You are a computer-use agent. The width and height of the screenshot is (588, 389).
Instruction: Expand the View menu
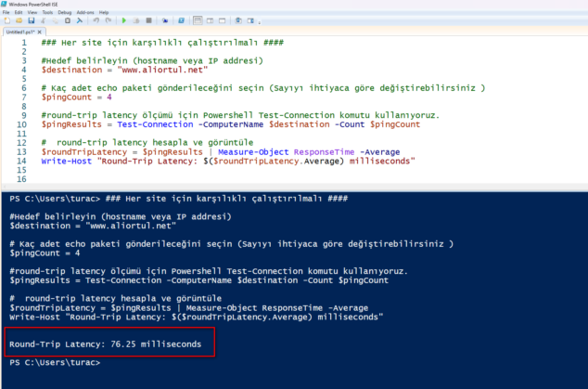click(32, 12)
